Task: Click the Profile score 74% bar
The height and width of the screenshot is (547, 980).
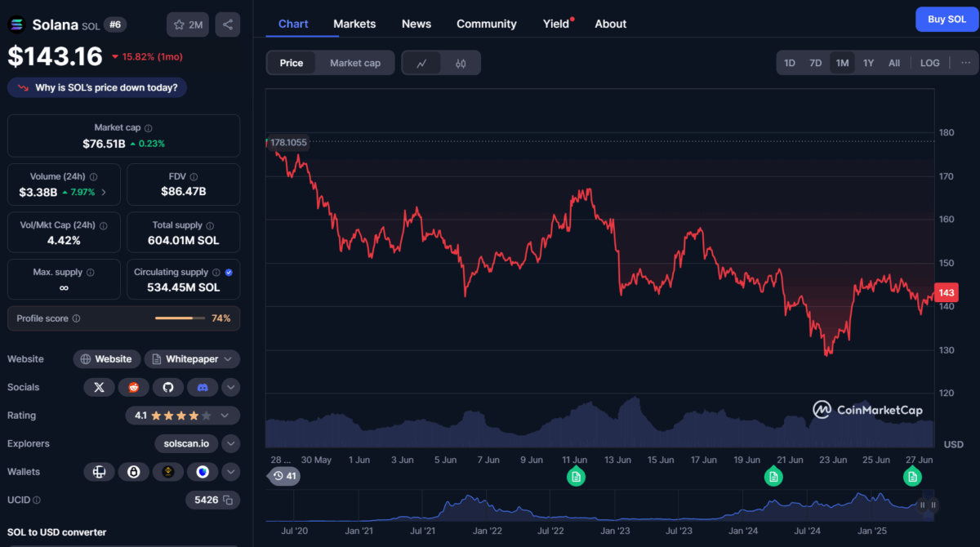Action: (x=180, y=318)
